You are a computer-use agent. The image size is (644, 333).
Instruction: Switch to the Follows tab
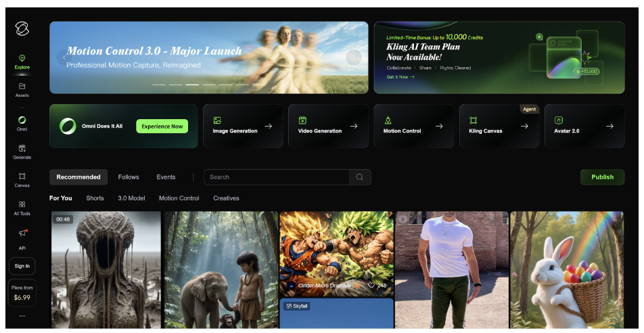click(129, 177)
